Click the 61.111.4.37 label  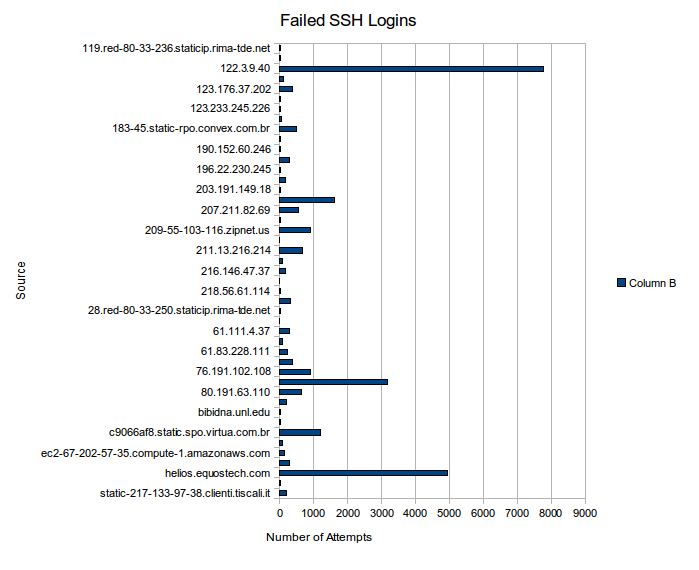click(x=241, y=331)
